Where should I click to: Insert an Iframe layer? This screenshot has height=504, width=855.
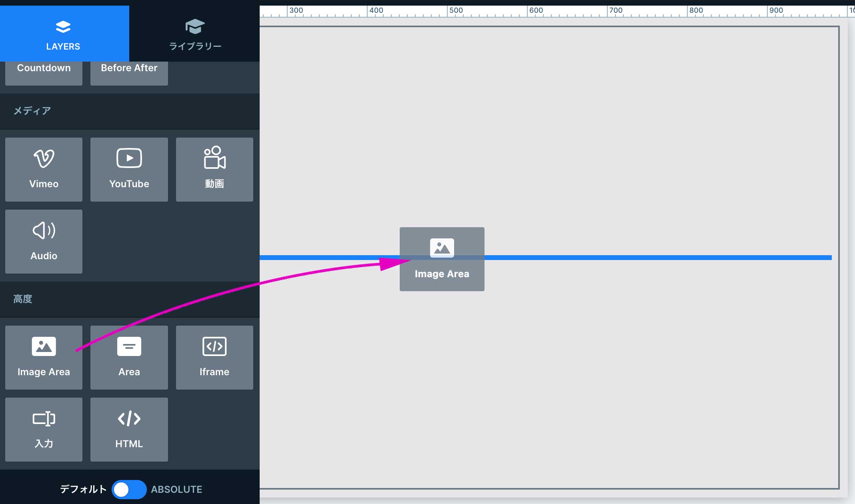pos(214,357)
